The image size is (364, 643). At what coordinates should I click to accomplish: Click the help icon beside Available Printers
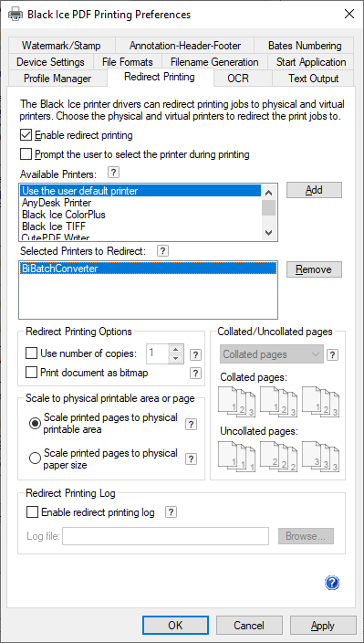(114, 173)
